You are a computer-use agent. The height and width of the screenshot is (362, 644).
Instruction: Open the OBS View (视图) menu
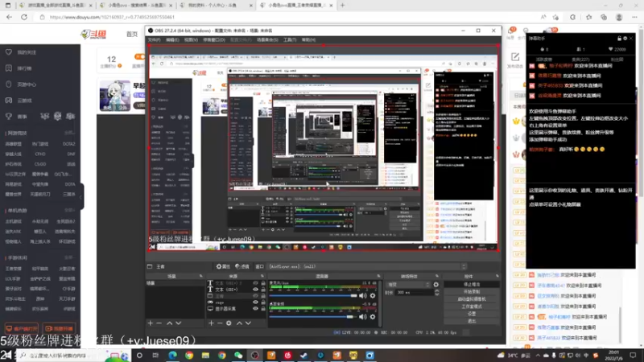(191, 39)
